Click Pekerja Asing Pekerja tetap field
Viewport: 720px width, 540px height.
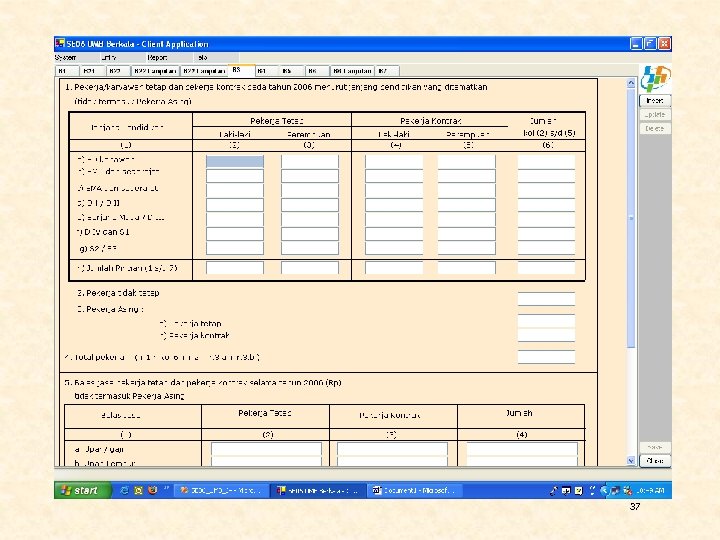(546, 321)
